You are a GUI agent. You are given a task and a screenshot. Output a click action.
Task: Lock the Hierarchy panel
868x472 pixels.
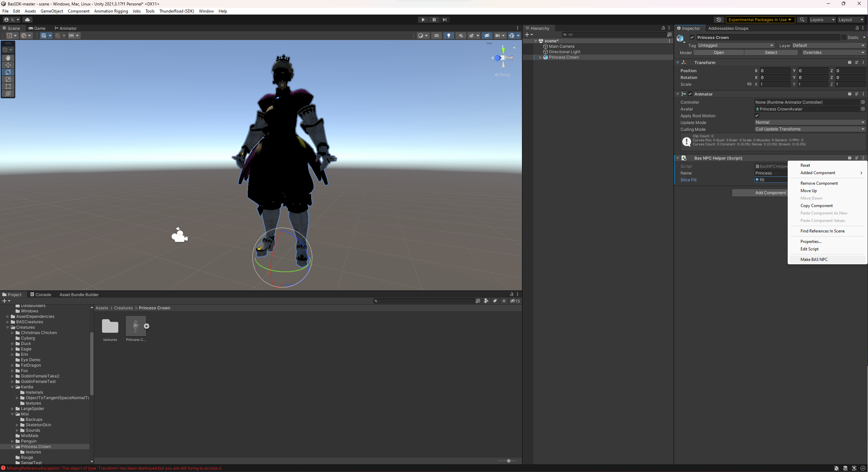point(663,28)
